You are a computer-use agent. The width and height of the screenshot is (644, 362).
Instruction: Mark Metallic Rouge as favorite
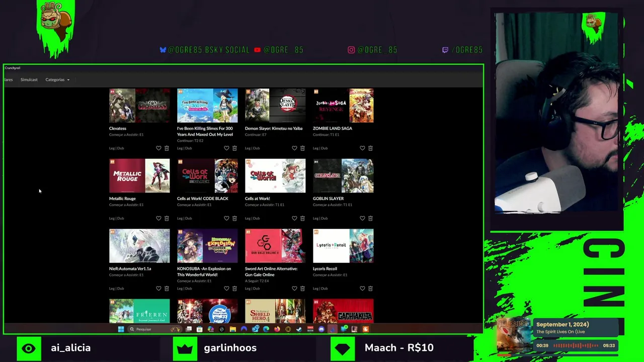(158, 218)
